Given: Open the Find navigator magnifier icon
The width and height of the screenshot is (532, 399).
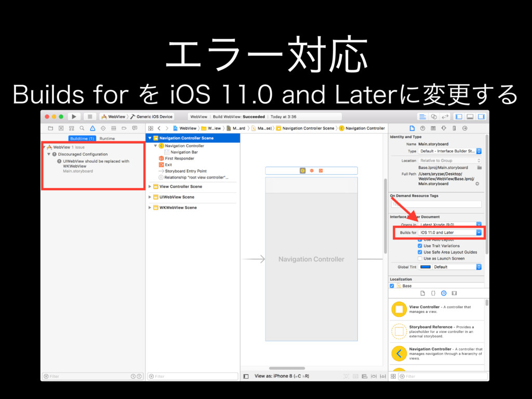Looking at the screenshot, I should [82, 128].
